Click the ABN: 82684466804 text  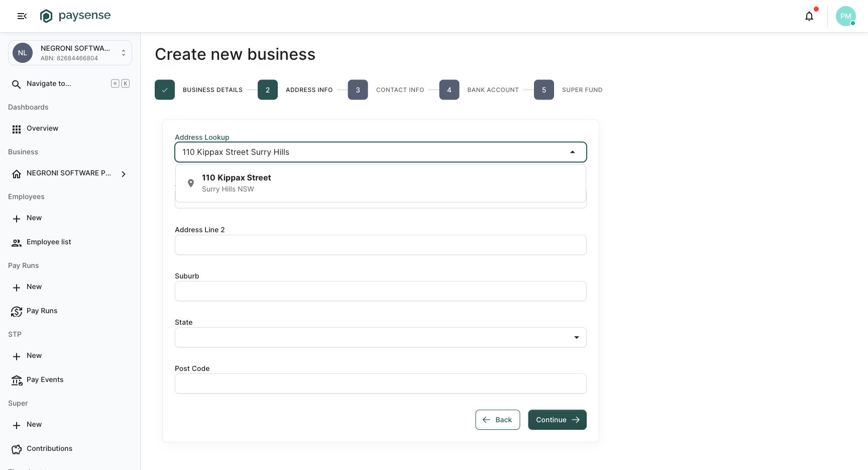(x=69, y=58)
